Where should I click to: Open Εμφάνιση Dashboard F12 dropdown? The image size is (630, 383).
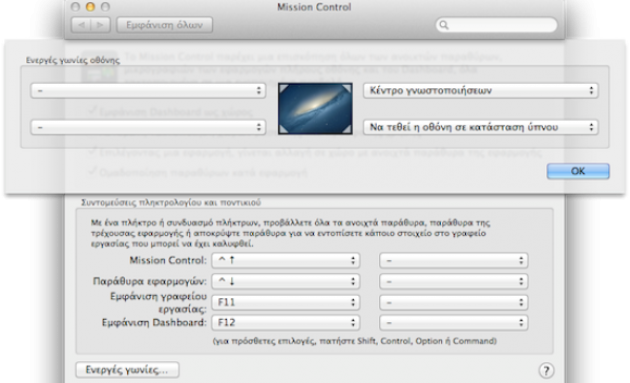pyautogui.click(x=286, y=323)
